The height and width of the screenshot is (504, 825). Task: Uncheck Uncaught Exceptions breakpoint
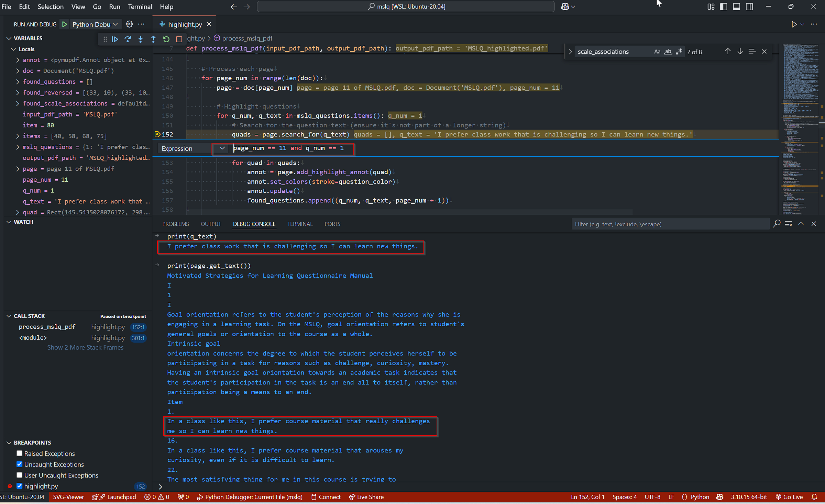point(20,464)
